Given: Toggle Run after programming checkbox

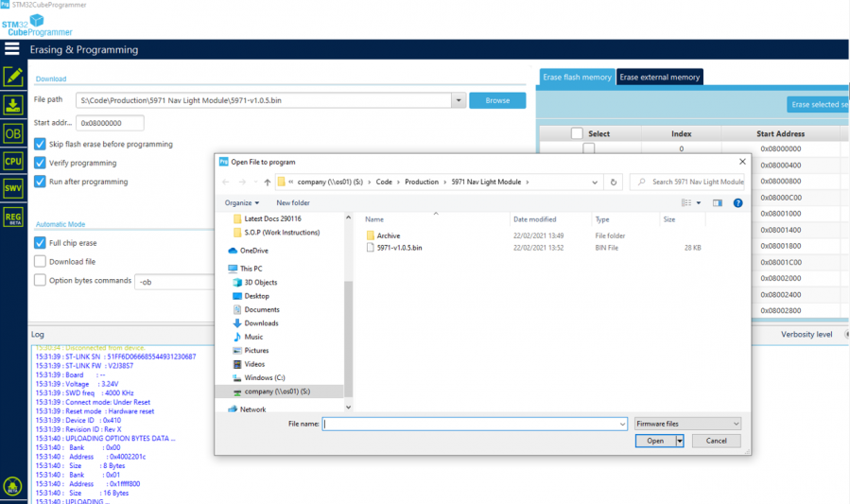Looking at the screenshot, I should (x=40, y=181).
